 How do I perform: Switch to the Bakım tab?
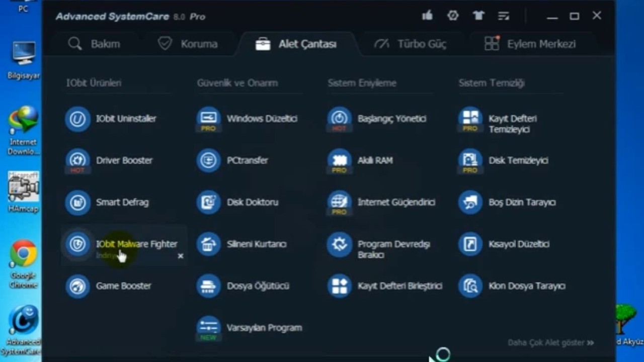click(x=94, y=44)
